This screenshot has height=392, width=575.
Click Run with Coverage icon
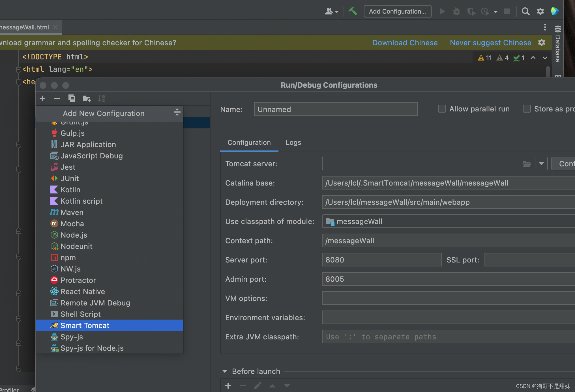point(471,11)
